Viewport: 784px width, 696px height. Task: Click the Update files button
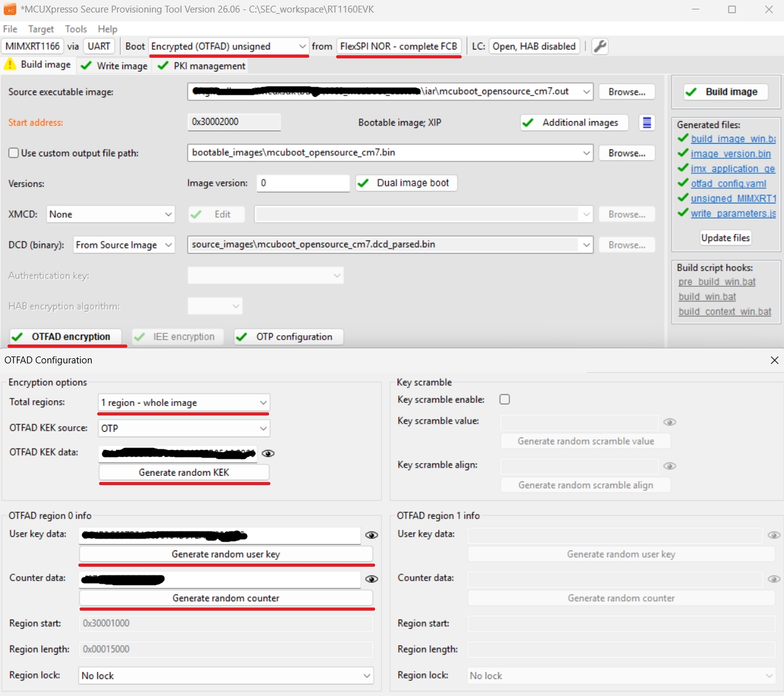click(725, 238)
